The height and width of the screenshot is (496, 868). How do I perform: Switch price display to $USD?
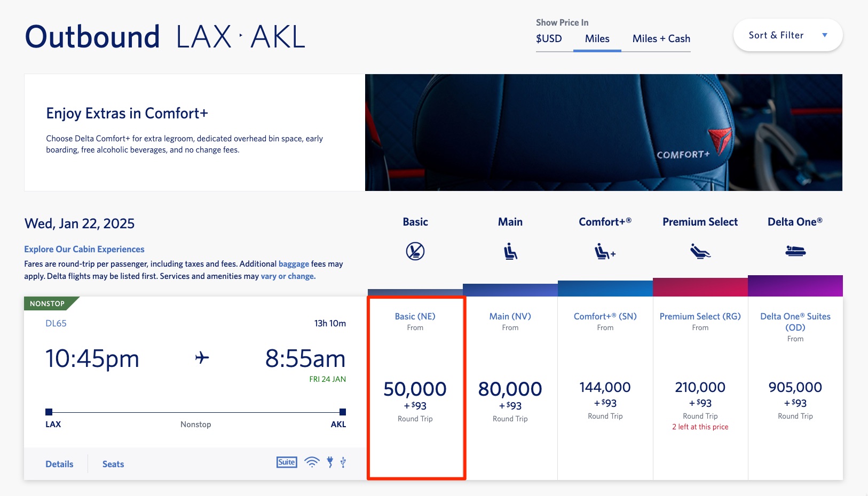pyautogui.click(x=549, y=38)
